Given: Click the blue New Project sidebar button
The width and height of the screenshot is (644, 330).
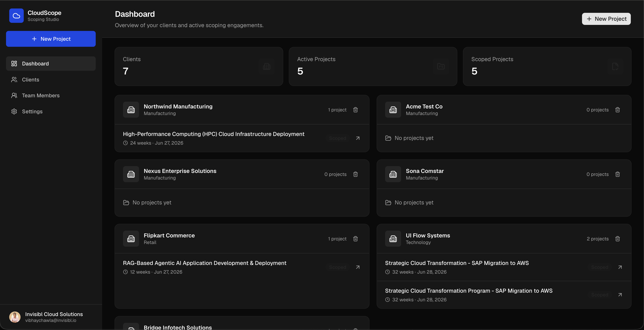Looking at the screenshot, I should [51, 39].
